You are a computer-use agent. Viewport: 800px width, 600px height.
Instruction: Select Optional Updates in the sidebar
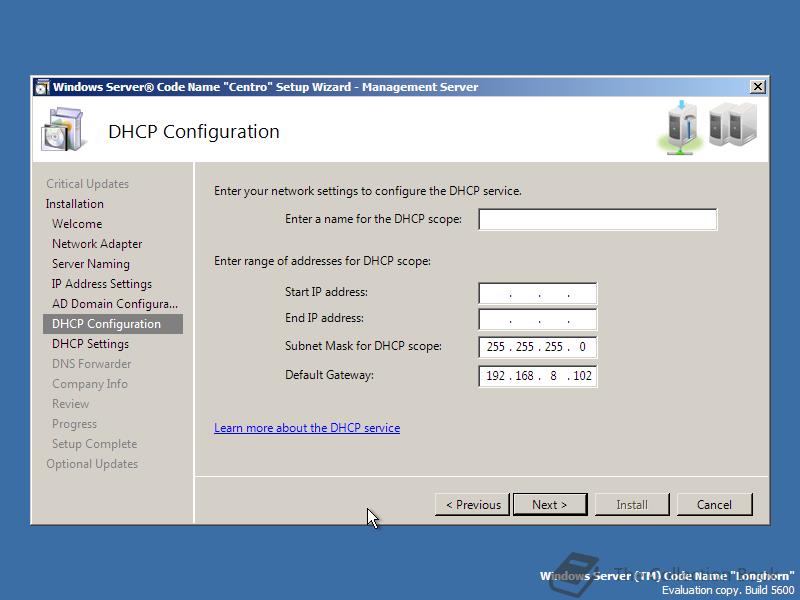coord(92,464)
